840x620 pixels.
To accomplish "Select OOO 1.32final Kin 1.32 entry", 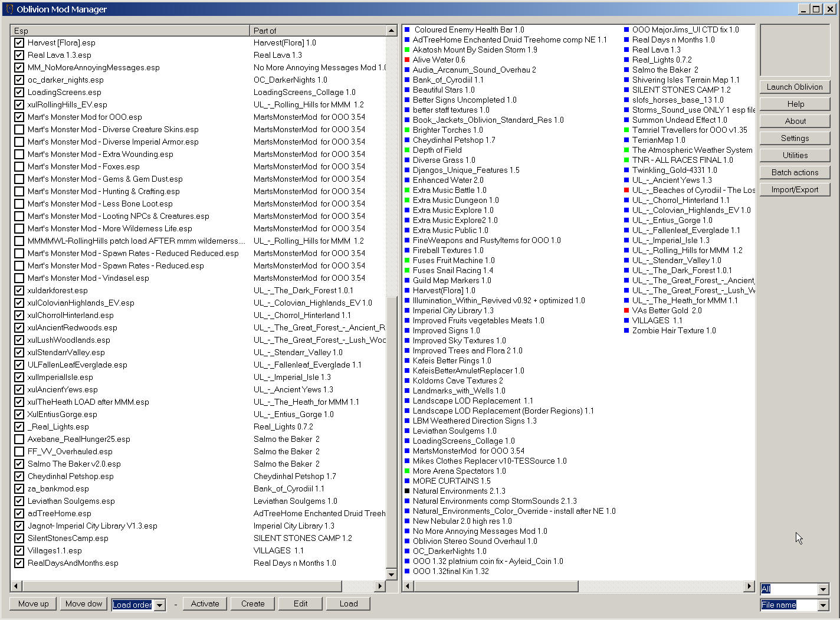I will (451, 571).
